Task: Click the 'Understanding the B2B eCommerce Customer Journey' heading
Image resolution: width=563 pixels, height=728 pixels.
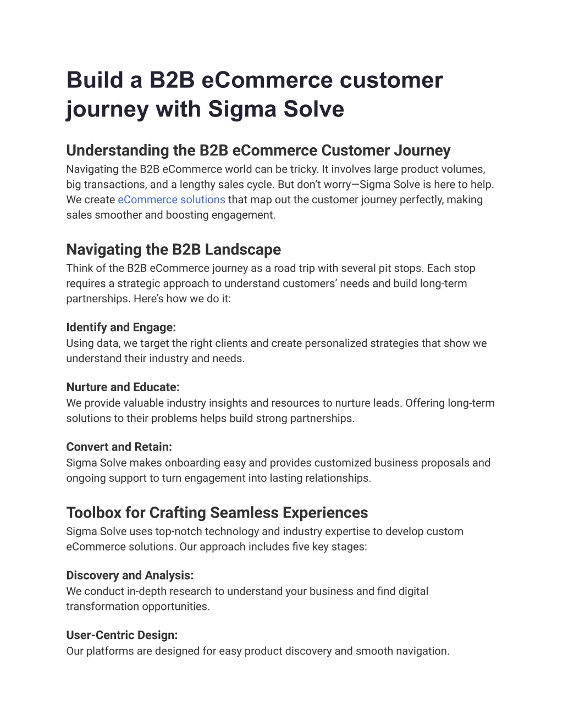Action: (x=258, y=151)
